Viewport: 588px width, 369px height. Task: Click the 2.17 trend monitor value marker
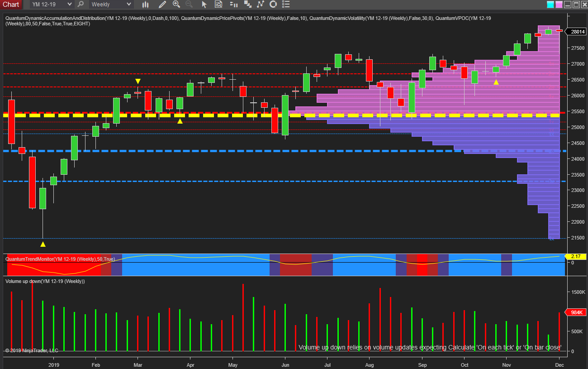point(575,256)
